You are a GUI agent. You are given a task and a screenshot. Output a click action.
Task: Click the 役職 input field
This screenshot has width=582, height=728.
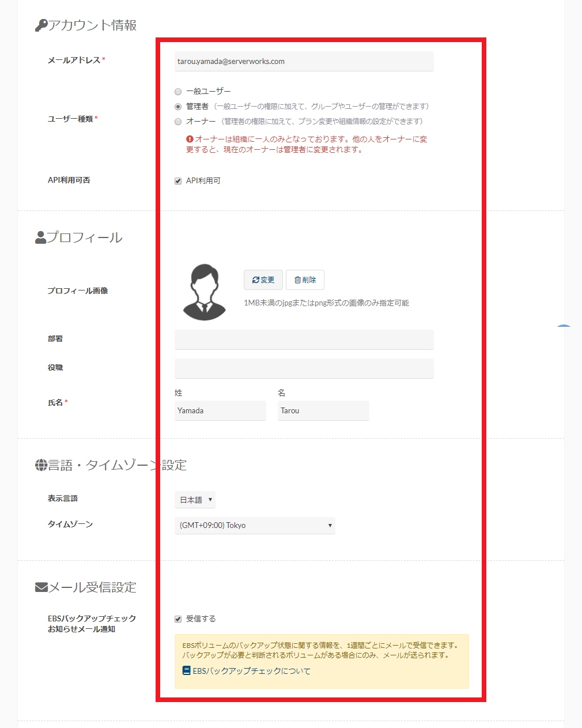point(304,368)
